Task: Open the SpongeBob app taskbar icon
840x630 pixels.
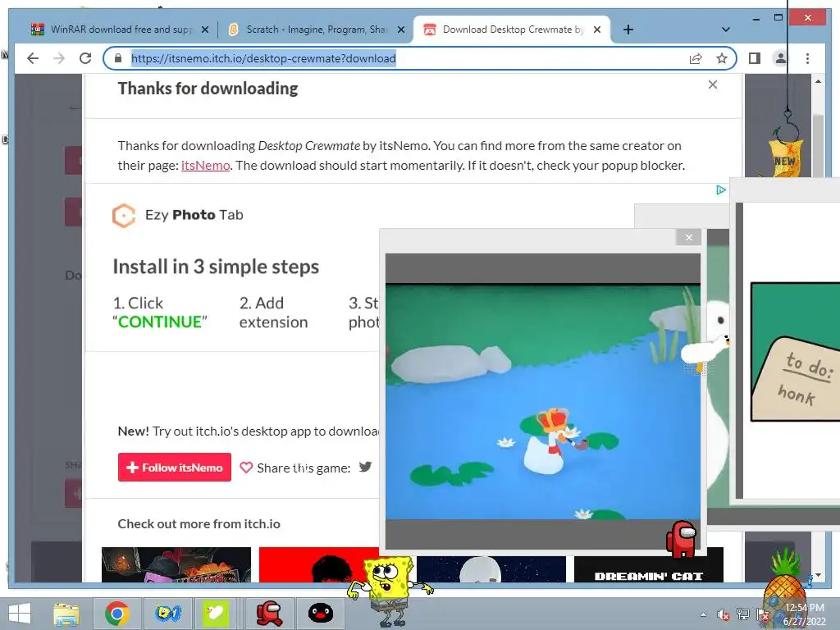Action: click(167, 614)
